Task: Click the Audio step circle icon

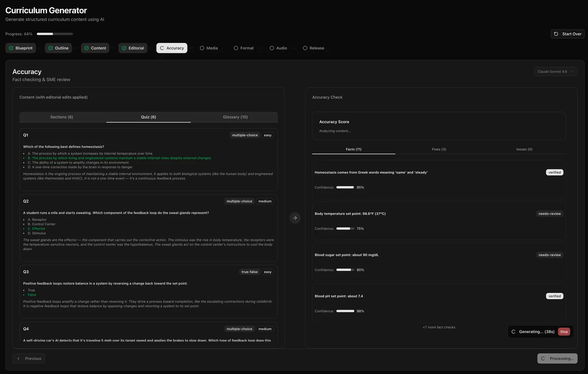Action: tap(272, 48)
